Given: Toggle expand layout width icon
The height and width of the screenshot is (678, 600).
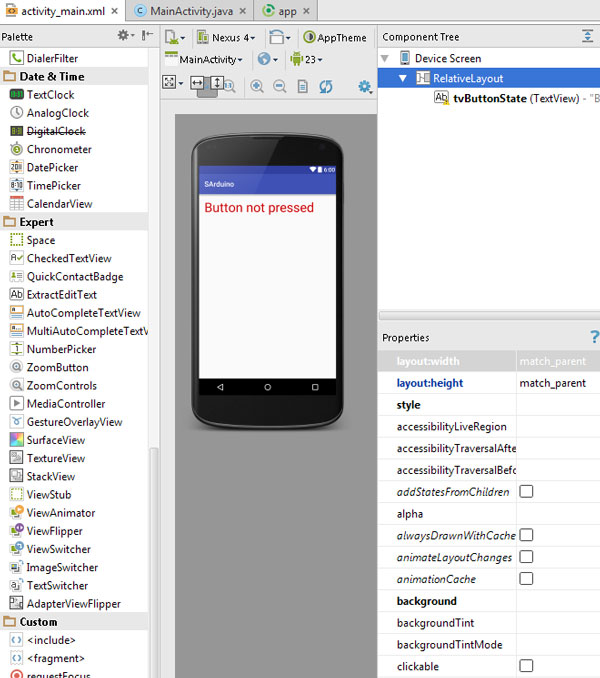Looking at the screenshot, I should click(197, 82).
